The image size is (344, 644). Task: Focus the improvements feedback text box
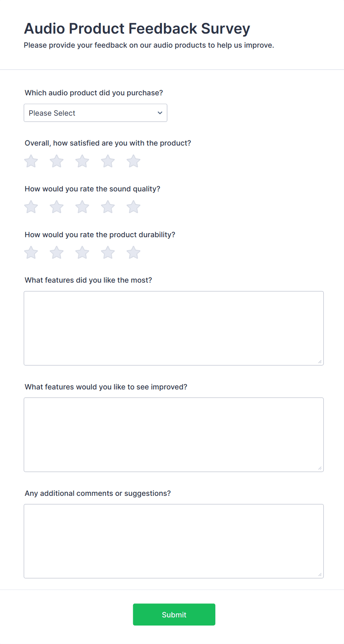tap(173, 435)
